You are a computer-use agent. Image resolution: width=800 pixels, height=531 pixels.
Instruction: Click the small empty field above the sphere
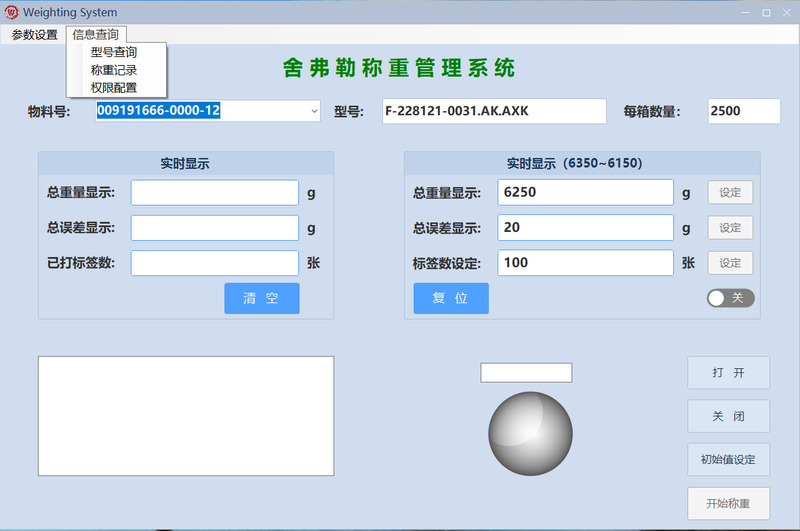(x=526, y=373)
